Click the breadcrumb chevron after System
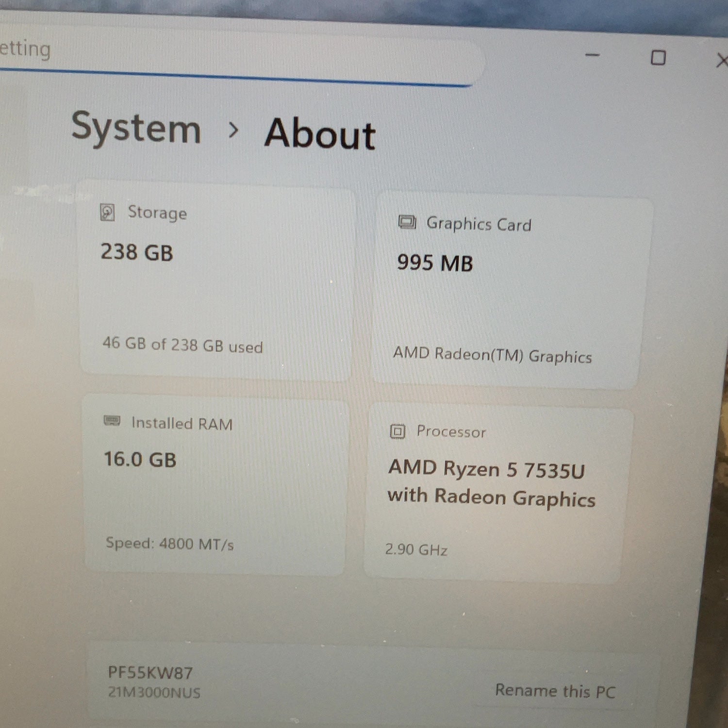 point(233,130)
